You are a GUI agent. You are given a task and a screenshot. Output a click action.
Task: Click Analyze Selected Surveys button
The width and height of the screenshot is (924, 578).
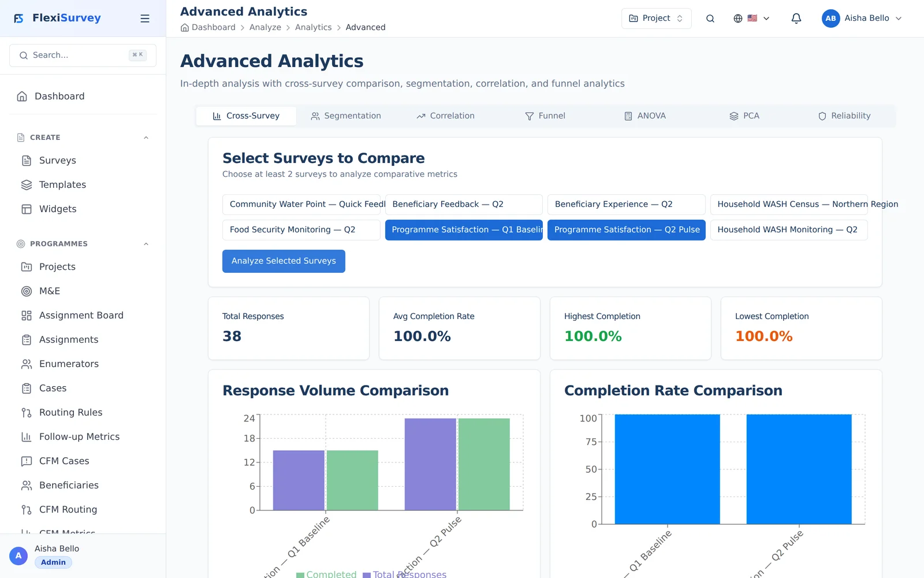coord(284,261)
